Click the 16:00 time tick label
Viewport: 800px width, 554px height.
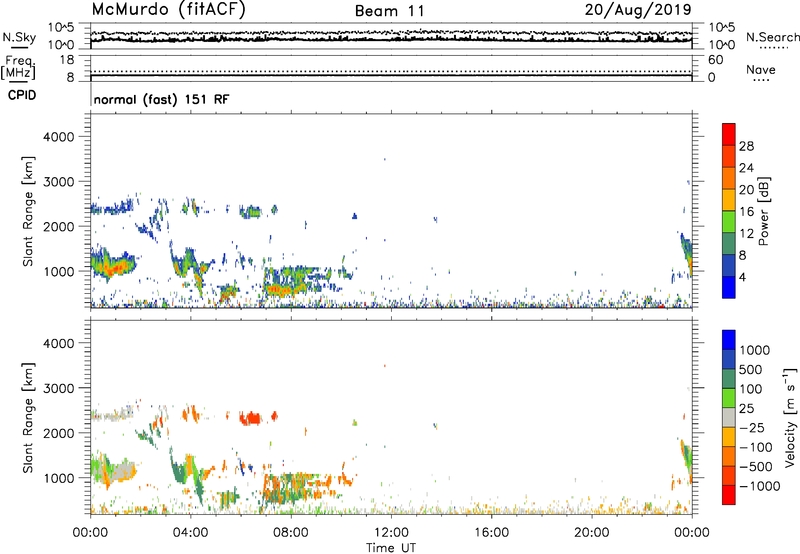point(491,533)
